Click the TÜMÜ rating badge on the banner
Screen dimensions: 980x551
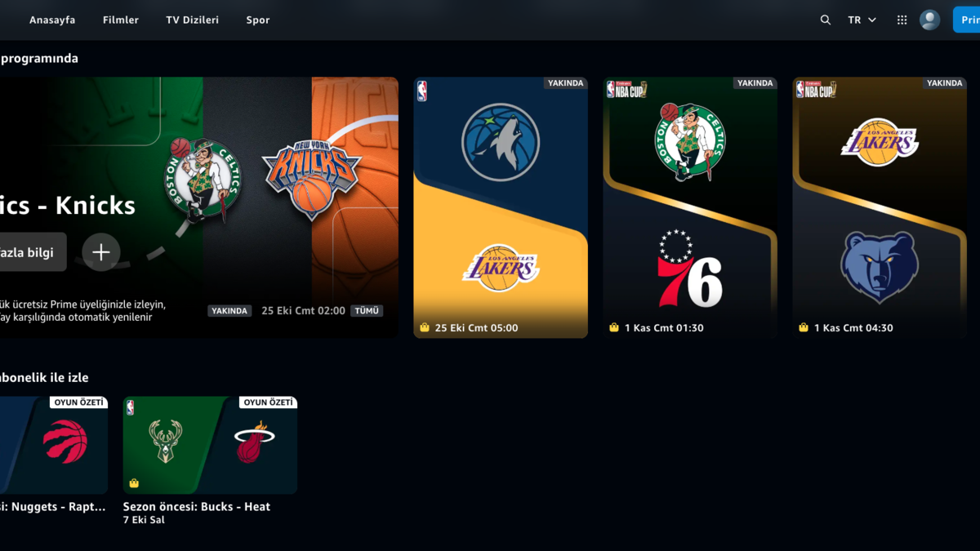[367, 311]
